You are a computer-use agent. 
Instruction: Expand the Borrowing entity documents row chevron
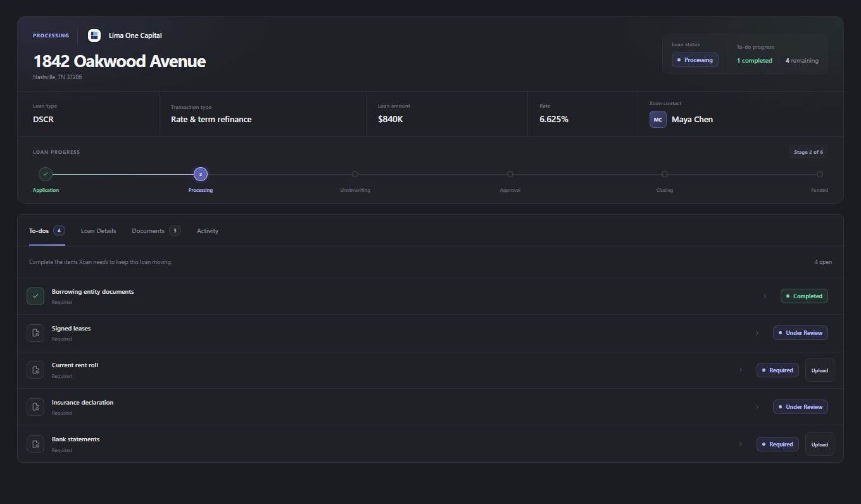(765, 296)
